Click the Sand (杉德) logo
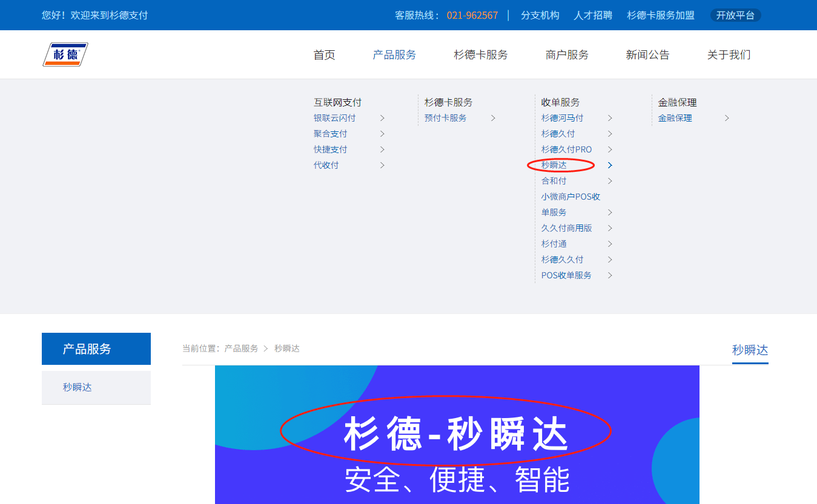 pos(65,54)
